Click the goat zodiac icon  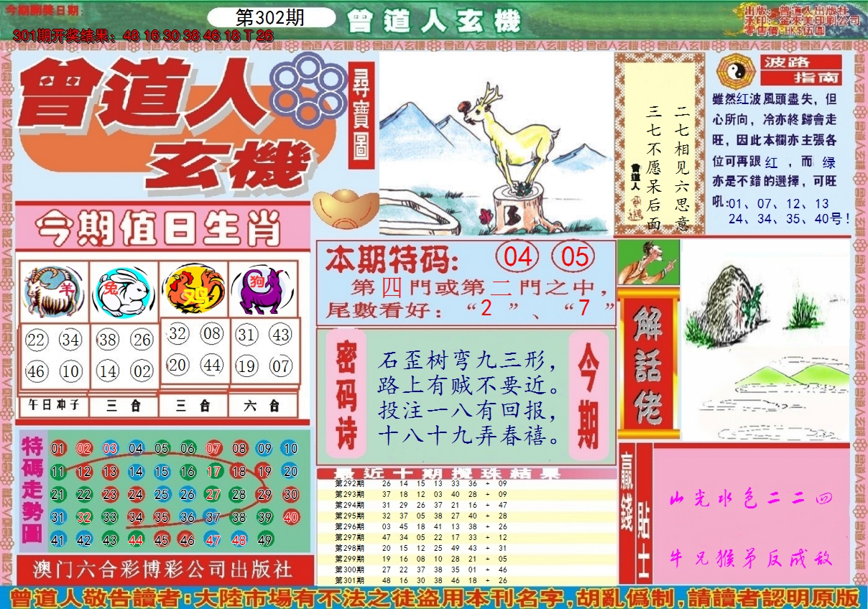(x=52, y=292)
